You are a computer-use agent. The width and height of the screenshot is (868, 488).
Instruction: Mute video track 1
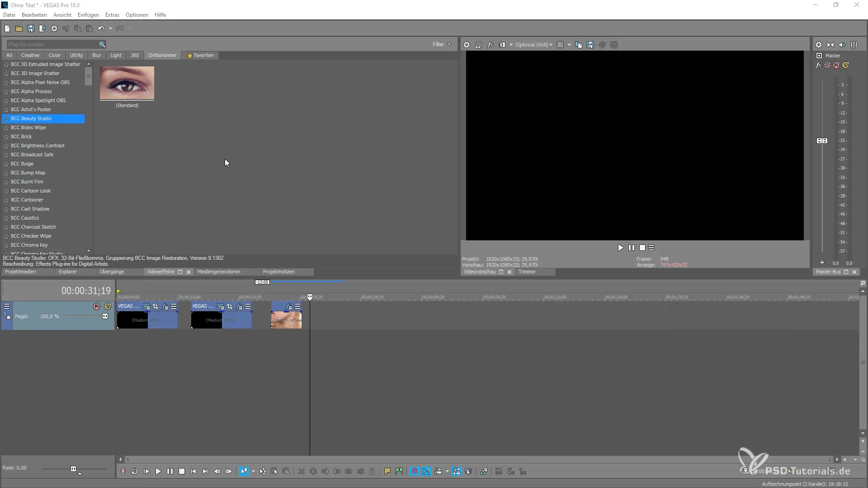[x=97, y=306]
